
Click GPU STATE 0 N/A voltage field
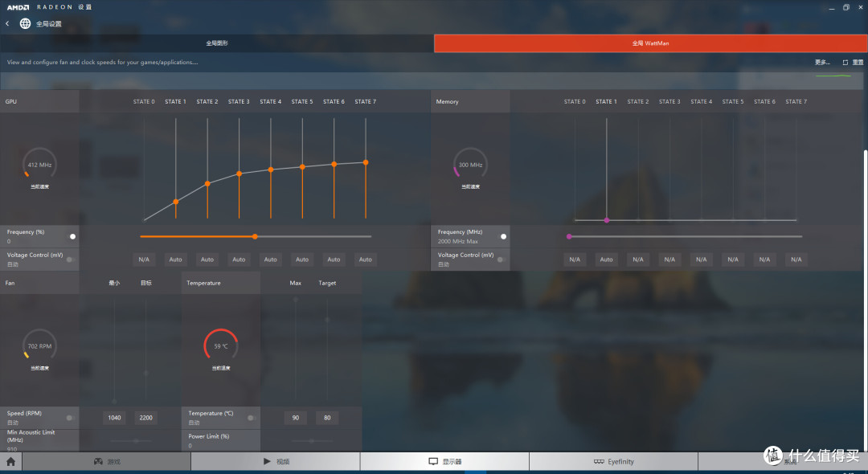144,259
